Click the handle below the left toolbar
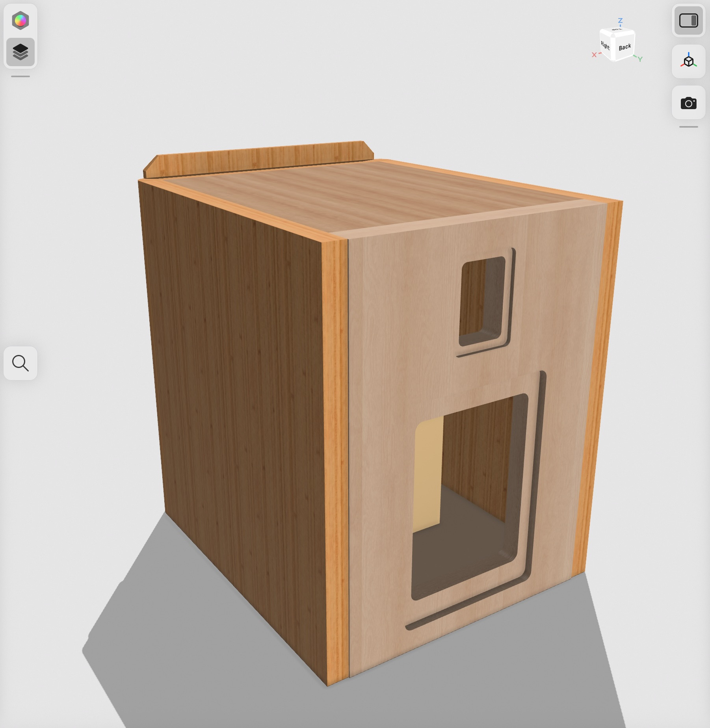The height and width of the screenshot is (728, 710). pyautogui.click(x=20, y=76)
